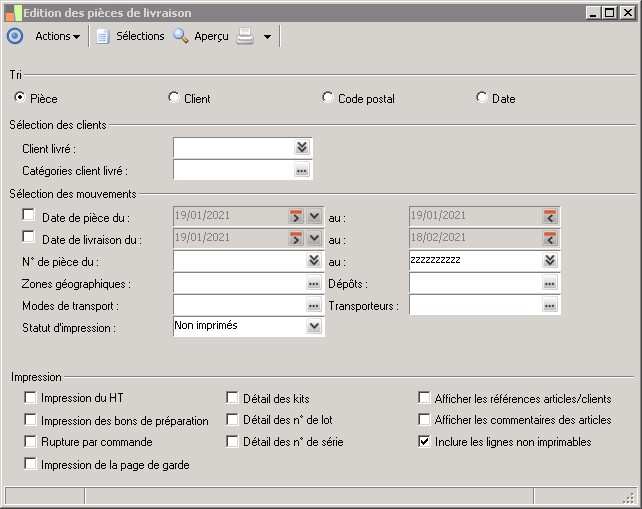Screen dimensions: 642x509
Task: Open Transporteurs browse button
Action: (549, 305)
